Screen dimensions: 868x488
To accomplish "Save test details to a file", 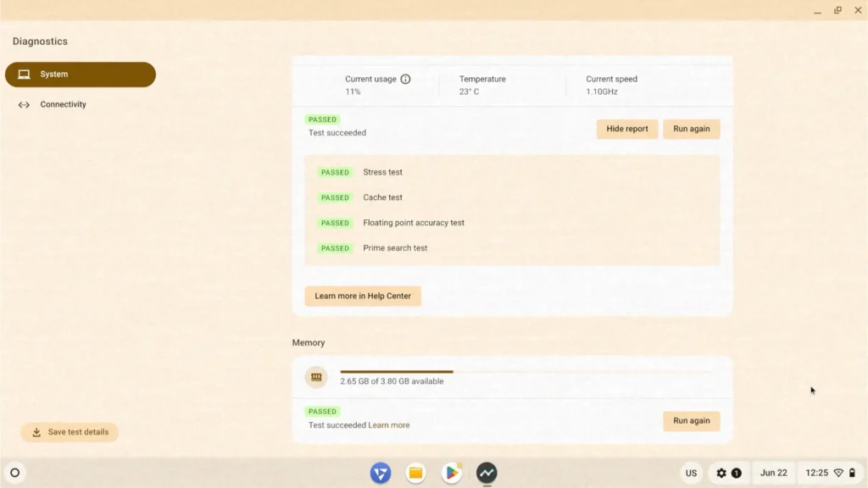I will [x=70, y=432].
